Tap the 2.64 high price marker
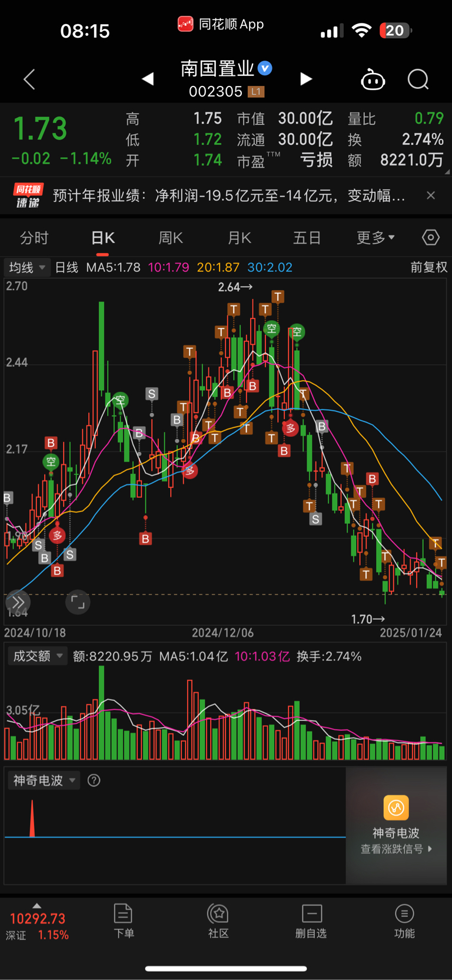Screen dimensions: 452x980 coord(235,287)
